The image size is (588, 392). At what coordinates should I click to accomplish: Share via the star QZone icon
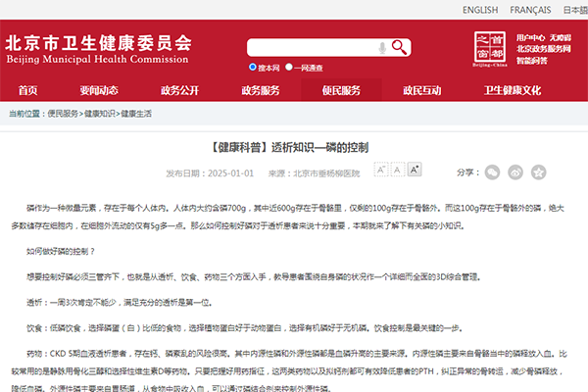(538, 172)
